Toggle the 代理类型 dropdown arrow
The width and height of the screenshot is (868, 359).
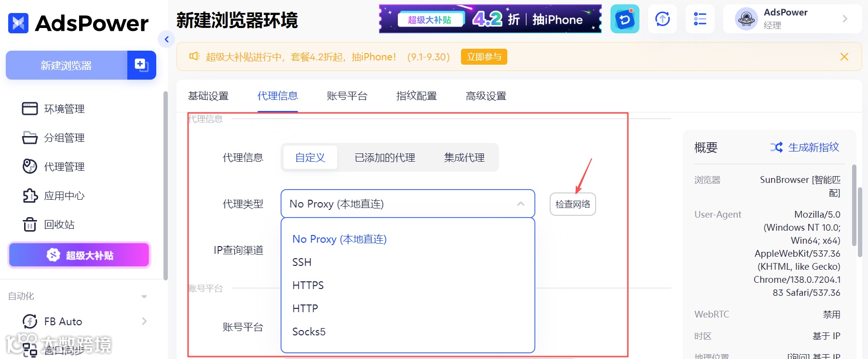click(x=521, y=204)
